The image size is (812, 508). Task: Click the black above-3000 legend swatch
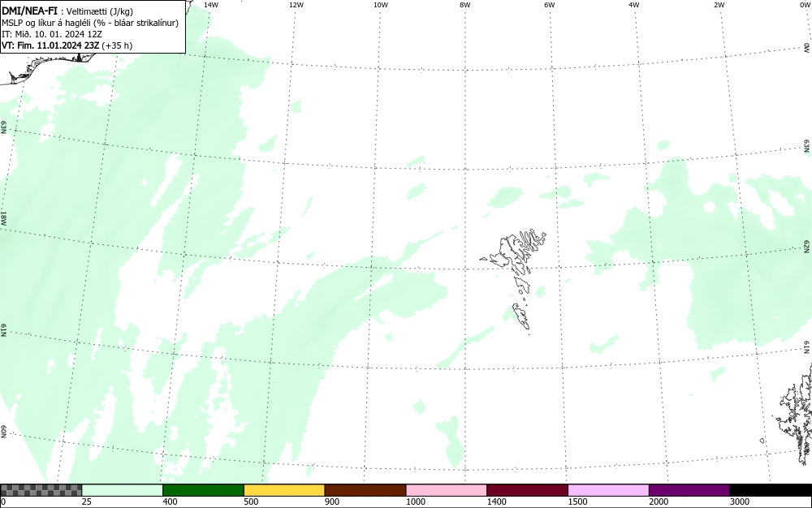point(771,490)
